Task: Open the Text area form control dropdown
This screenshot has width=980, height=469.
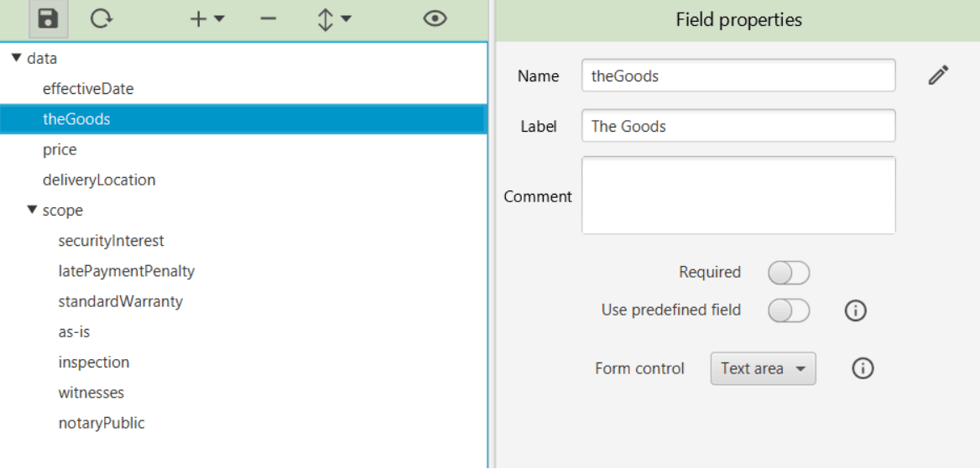Action: coord(763,368)
